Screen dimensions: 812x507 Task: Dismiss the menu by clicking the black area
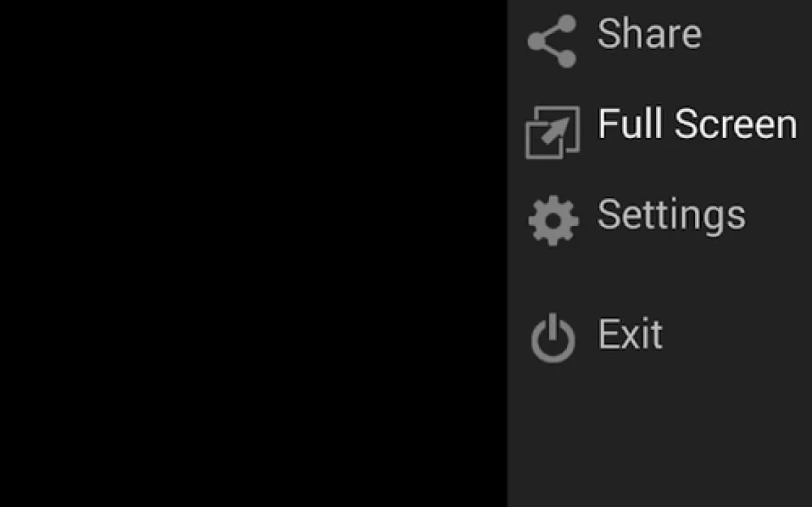[x=253, y=253]
